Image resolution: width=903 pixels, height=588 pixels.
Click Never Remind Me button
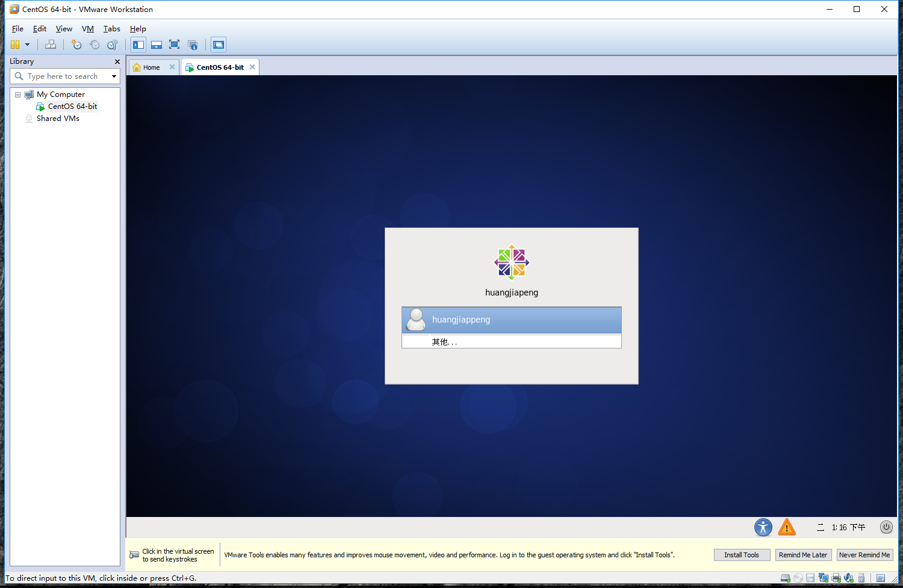coord(864,555)
